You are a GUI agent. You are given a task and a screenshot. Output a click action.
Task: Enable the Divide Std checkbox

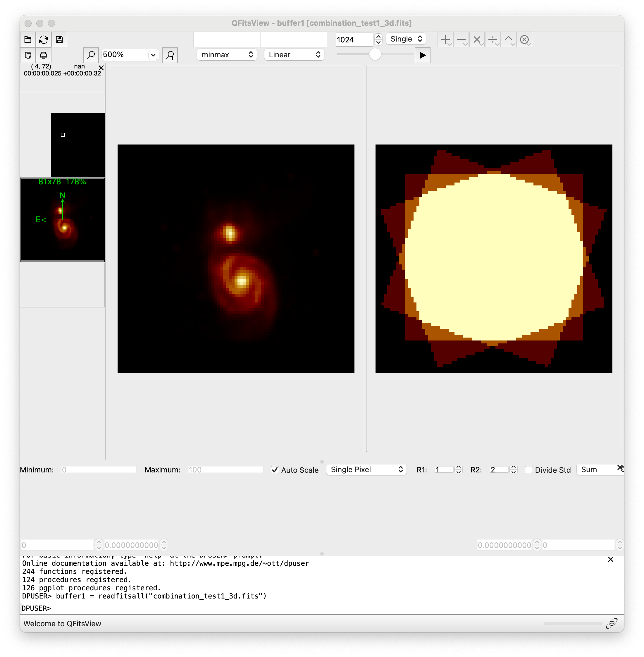529,470
